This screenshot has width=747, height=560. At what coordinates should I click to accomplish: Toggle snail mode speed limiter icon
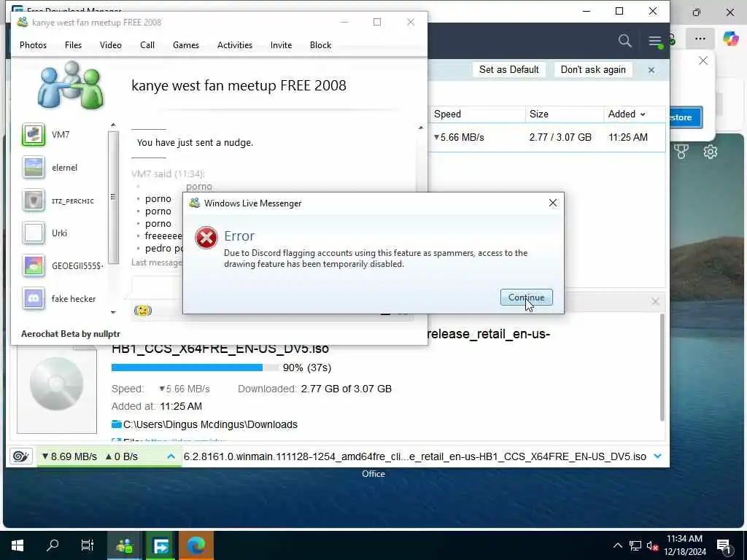click(x=21, y=456)
